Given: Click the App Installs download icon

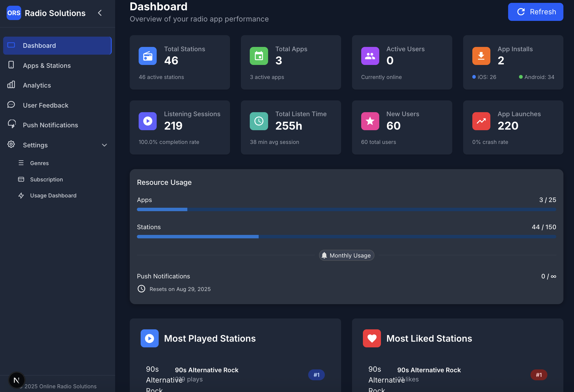Looking at the screenshot, I should (481, 56).
